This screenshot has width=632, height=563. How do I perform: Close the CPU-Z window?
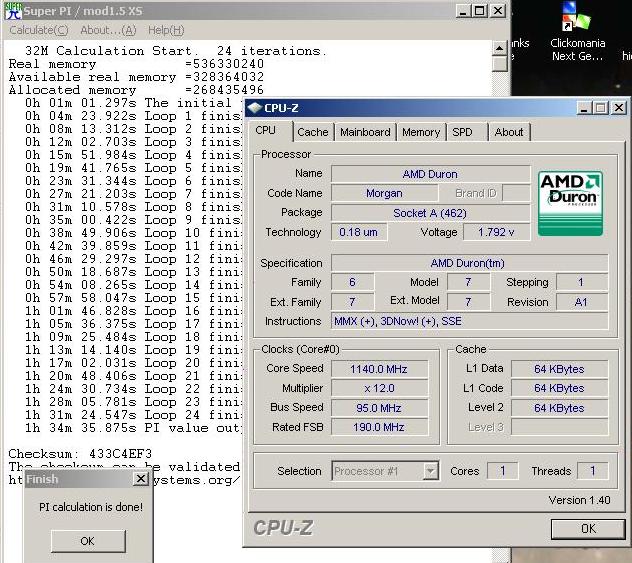pos(619,108)
